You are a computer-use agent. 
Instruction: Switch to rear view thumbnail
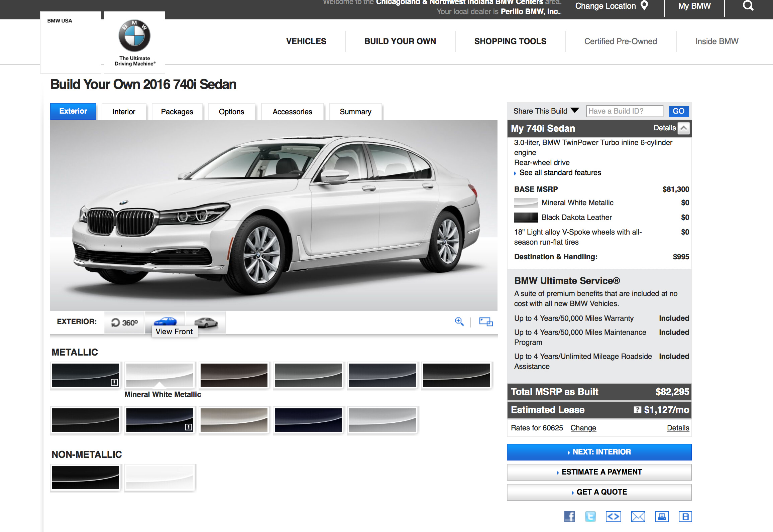pos(206,322)
